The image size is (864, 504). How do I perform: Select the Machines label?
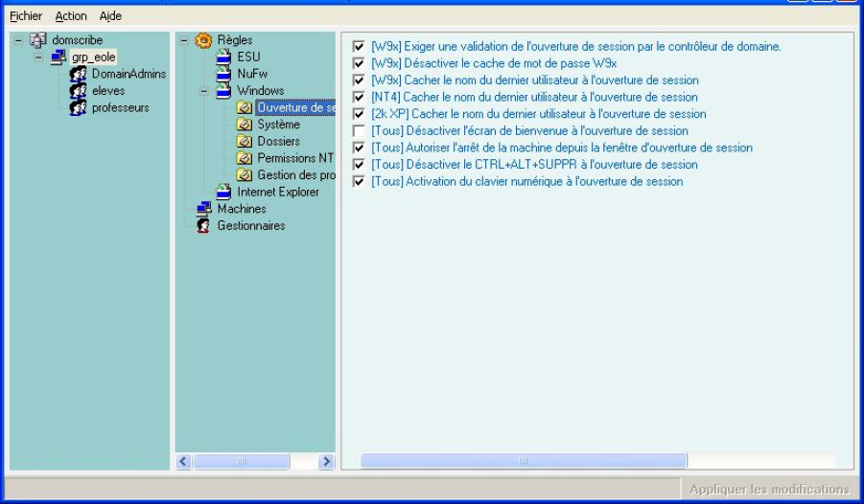(x=242, y=209)
